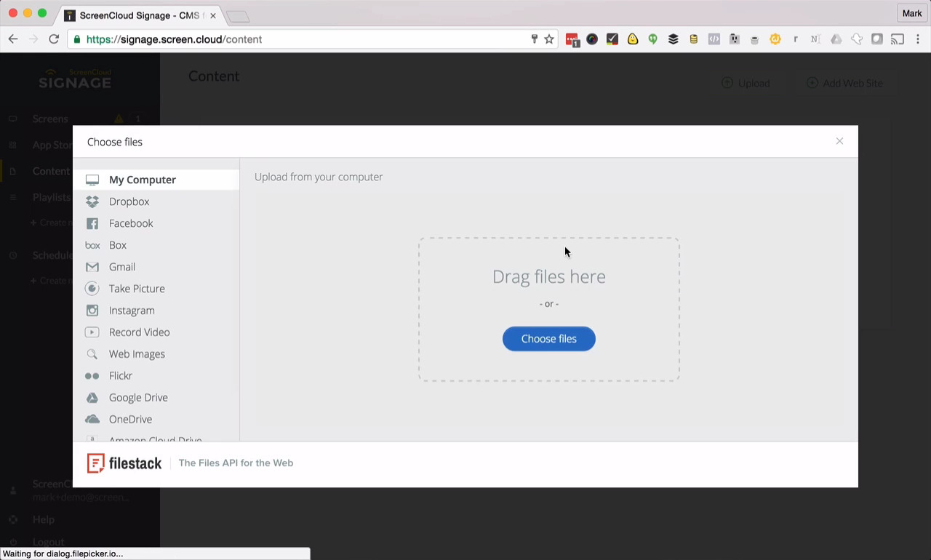Image resolution: width=931 pixels, height=560 pixels.
Task: Switch to Web Images source label
Action: point(137,354)
